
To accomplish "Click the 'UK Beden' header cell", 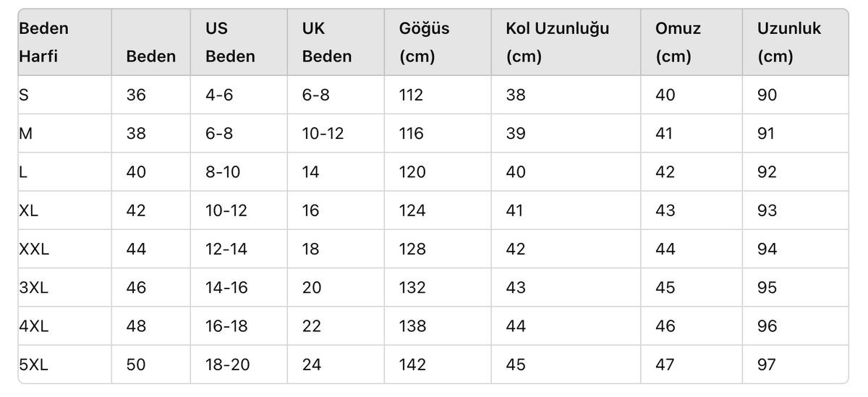I will coord(327,43).
